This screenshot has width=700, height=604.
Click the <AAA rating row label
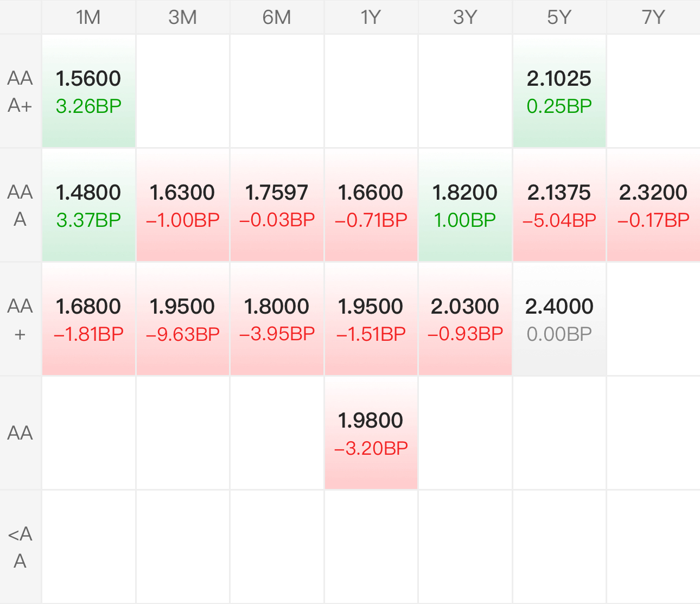(20, 547)
